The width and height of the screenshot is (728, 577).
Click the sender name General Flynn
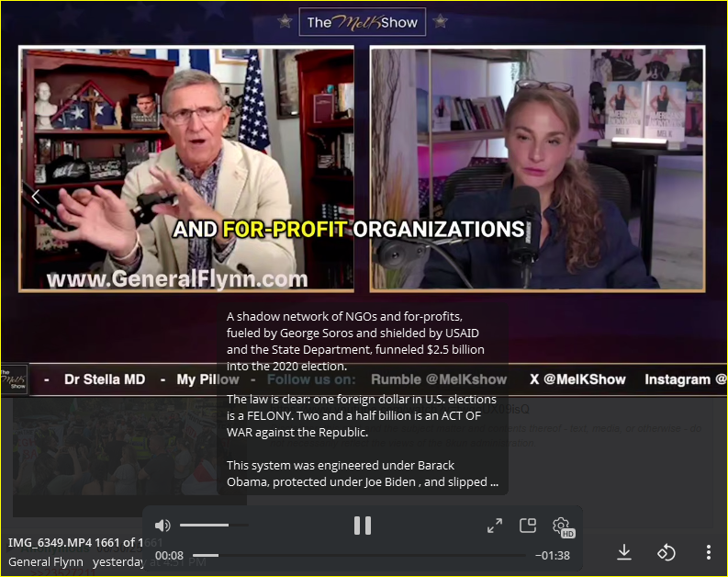tap(46, 561)
